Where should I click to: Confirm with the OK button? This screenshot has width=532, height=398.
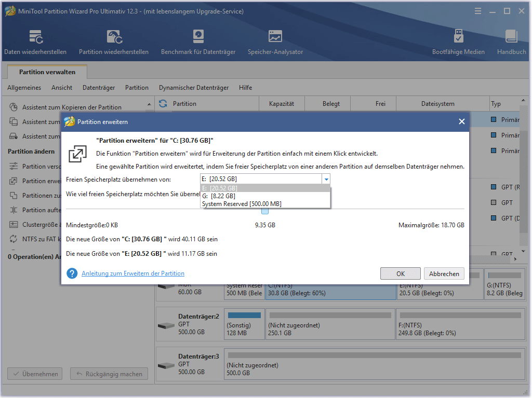click(400, 273)
